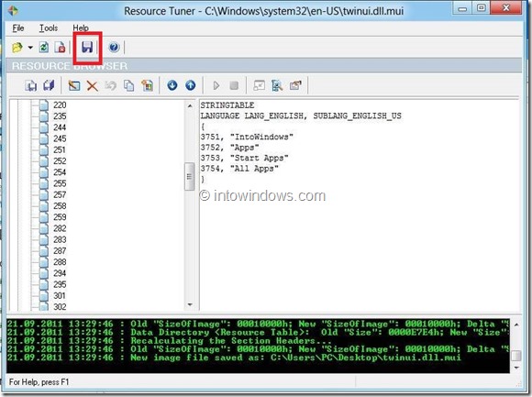Minimize the Resource Tuner window
Image resolution: width=532 pixels, height=397 pixels.
(462, 8)
